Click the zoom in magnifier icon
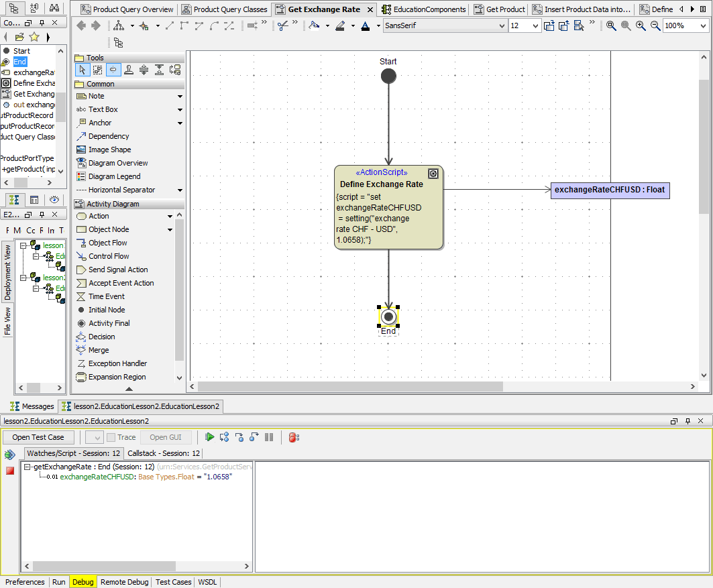Screen dimensions: 713x588 tap(641, 25)
